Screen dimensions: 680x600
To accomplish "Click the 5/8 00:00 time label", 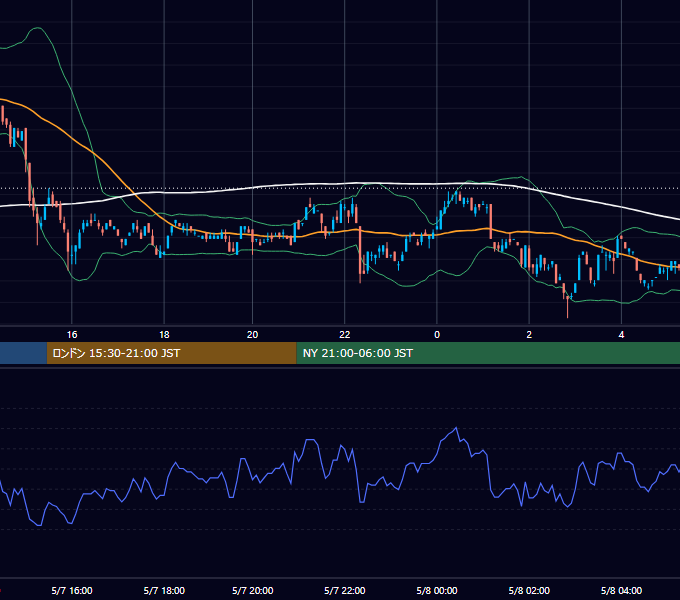I will click(x=437, y=590).
